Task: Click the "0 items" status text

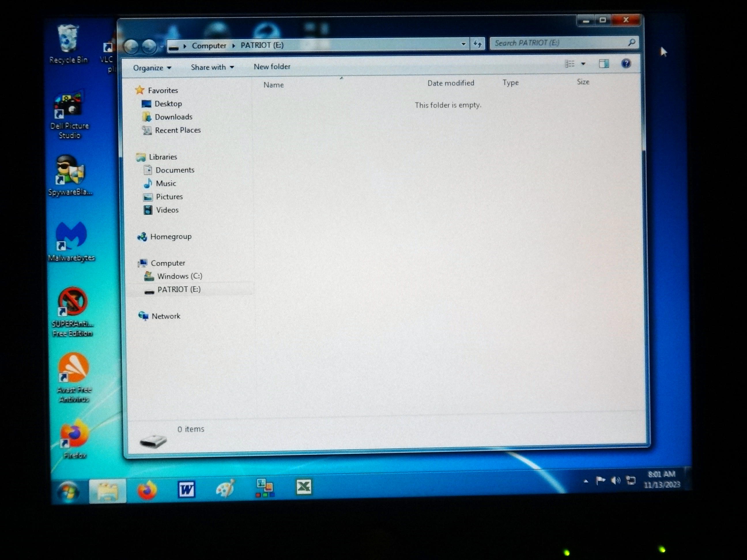Action: (191, 429)
